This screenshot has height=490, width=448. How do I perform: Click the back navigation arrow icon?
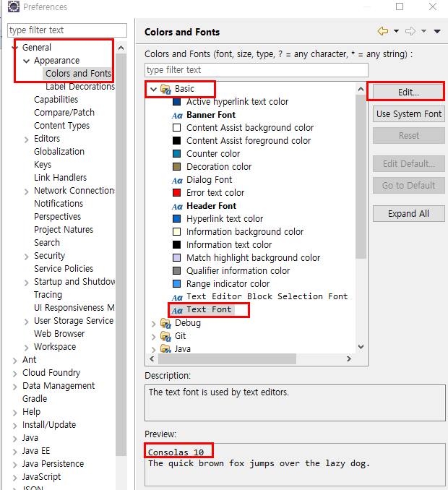tap(383, 31)
